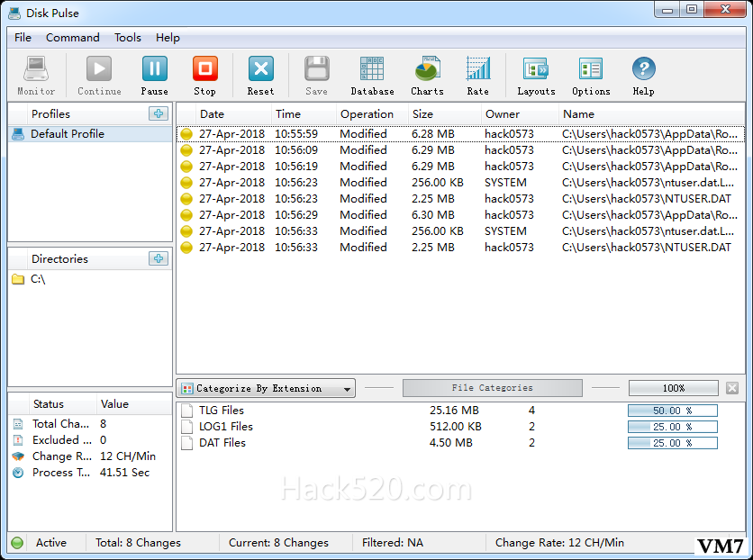
Task: Click the File Categories button
Action: click(x=492, y=388)
